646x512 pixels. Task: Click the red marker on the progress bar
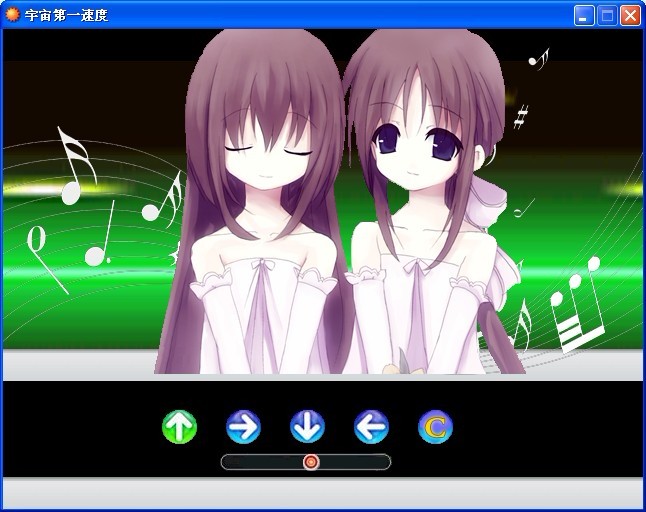click(x=311, y=462)
